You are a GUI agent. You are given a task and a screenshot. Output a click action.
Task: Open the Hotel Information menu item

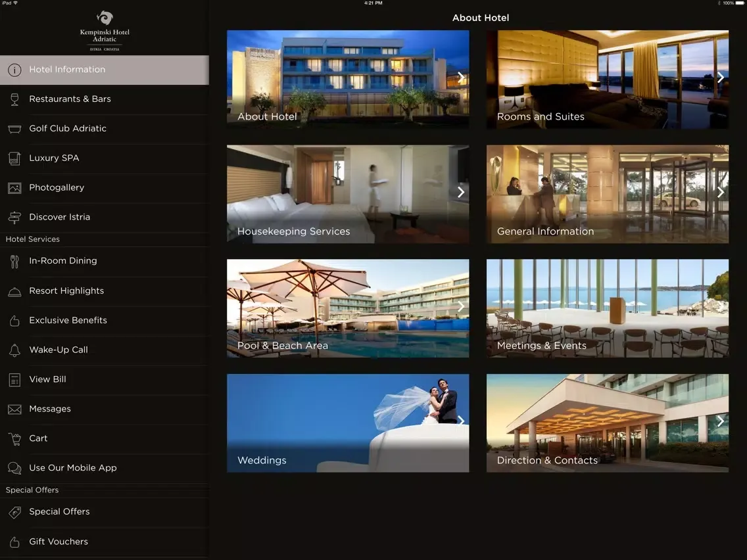click(105, 70)
